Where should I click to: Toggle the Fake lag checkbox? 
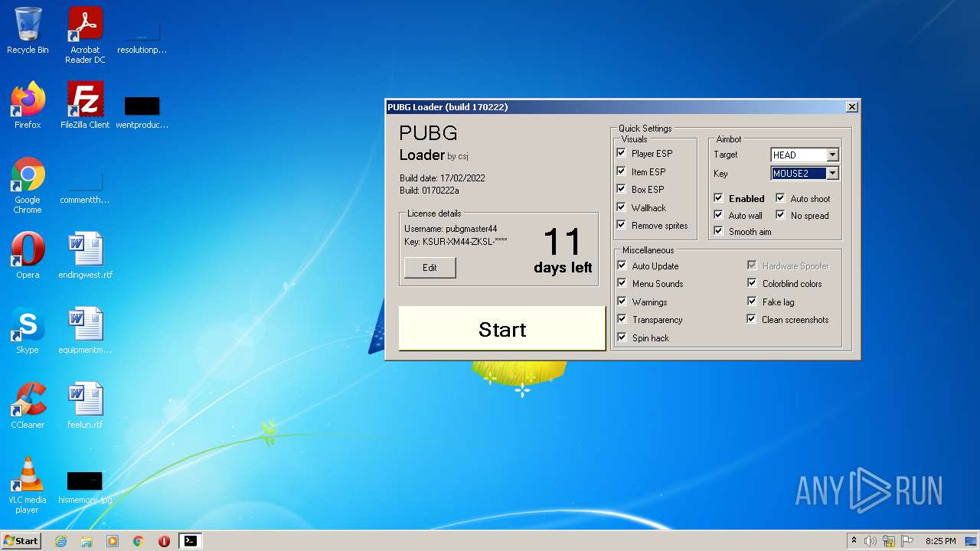coord(752,302)
